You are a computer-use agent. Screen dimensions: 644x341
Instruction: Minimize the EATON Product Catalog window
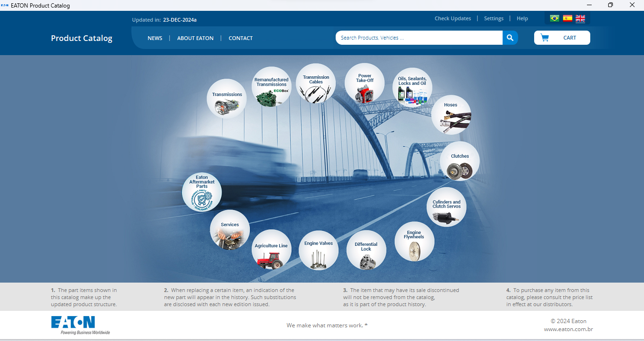pos(589,5)
